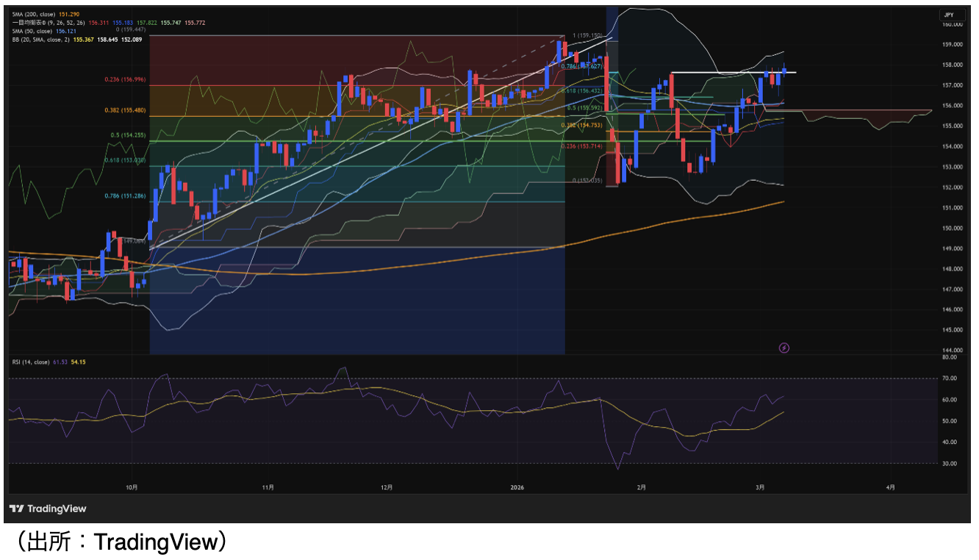The image size is (979, 560).
Task: Click the 10月 label on time axis
Action: click(x=132, y=487)
